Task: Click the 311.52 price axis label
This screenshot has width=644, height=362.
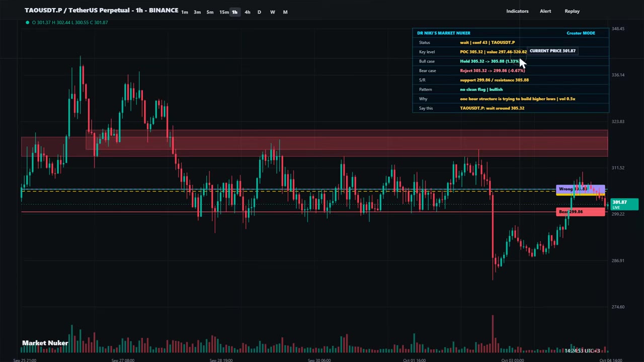Action: tap(618, 168)
